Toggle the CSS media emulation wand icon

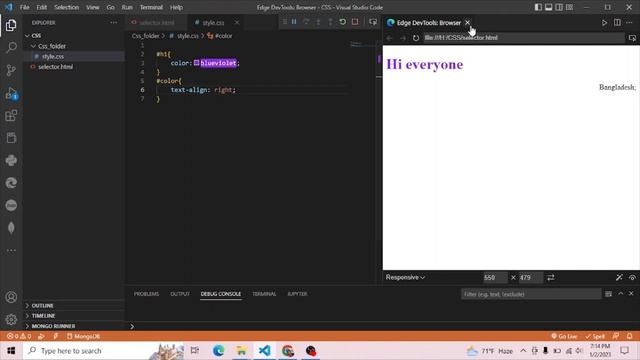pyautogui.click(x=619, y=278)
